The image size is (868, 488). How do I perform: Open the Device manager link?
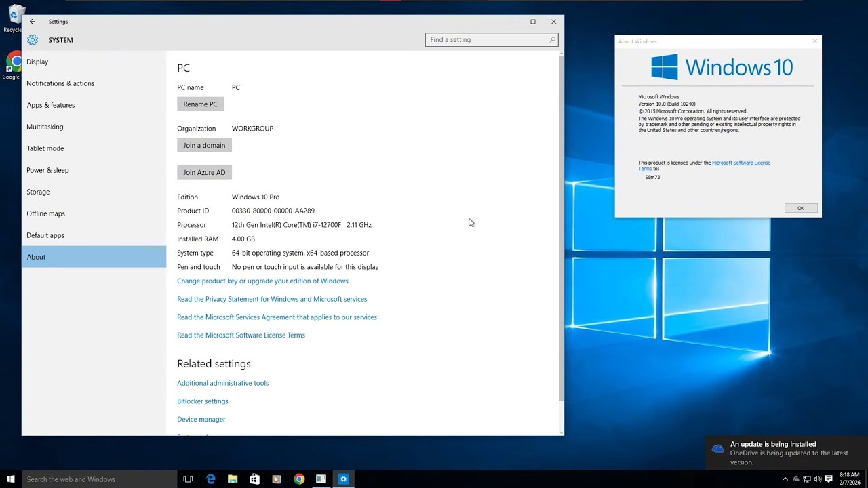(x=201, y=420)
